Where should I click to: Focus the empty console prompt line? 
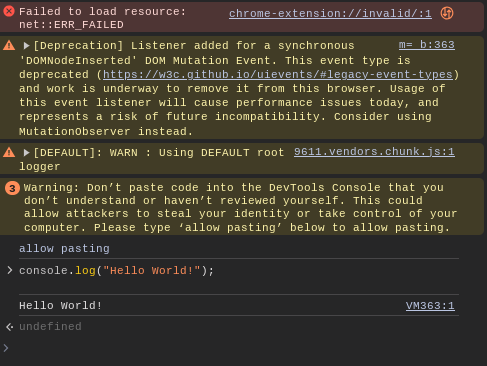[x=243, y=348]
